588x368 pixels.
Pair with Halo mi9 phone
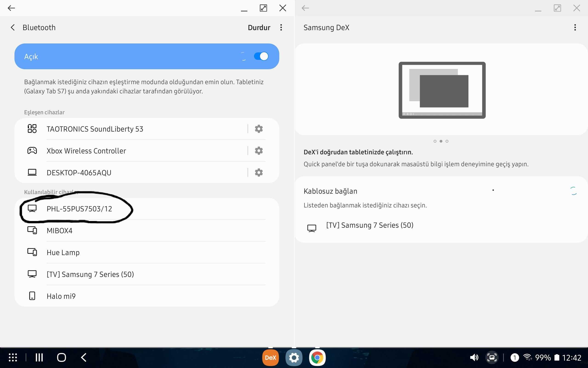[x=147, y=296]
